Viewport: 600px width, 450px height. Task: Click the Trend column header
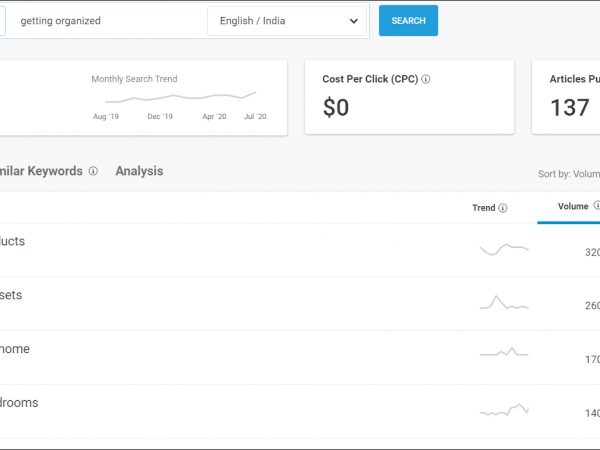pyautogui.click(x=484, y=208)
